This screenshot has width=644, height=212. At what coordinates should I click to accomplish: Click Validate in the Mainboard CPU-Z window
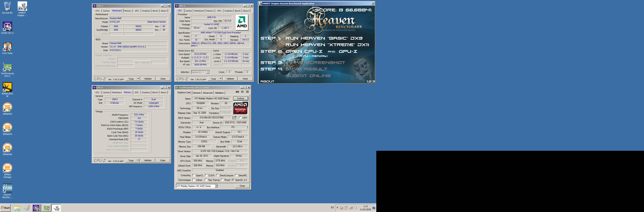tap(148, 79)
